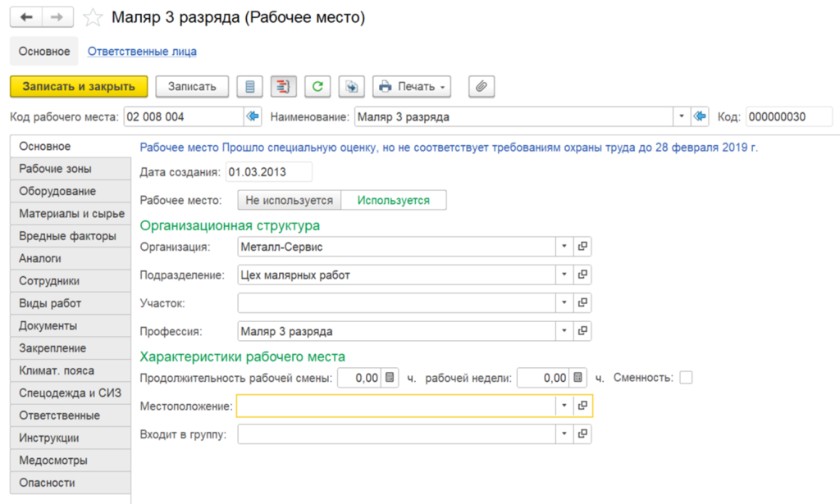The image size is (840, 504).
Task: Set workplace to Используется
Action: click(x=394, y=200)
